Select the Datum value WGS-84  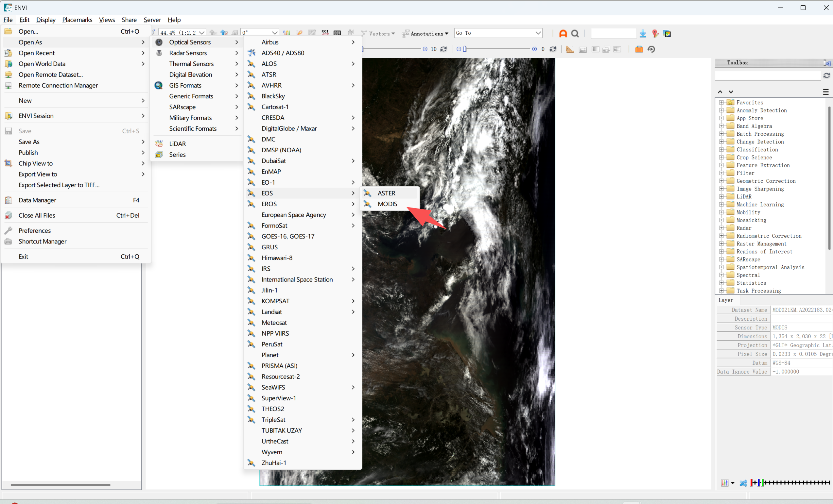[x=781, y=363]
